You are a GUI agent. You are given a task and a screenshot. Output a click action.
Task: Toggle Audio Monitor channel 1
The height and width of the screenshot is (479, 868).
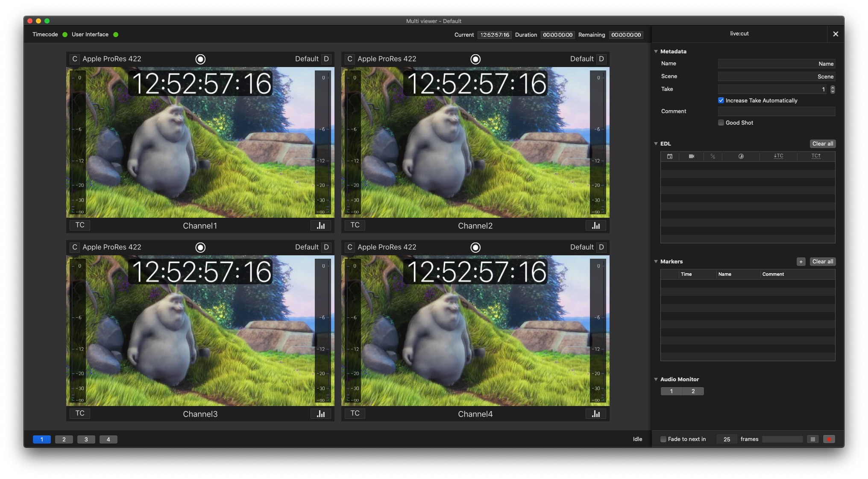(672, 391)
